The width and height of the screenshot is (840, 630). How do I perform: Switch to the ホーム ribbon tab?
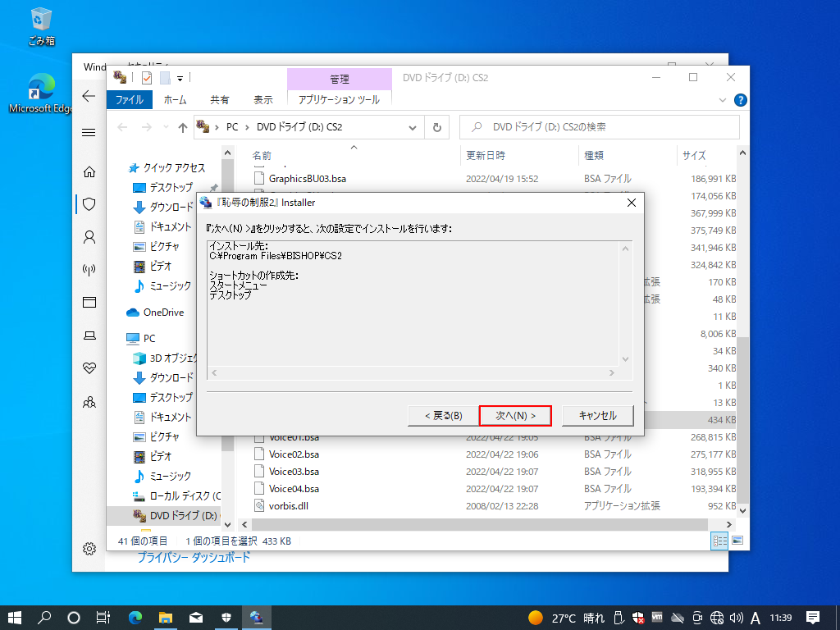[x=176, y=99]
